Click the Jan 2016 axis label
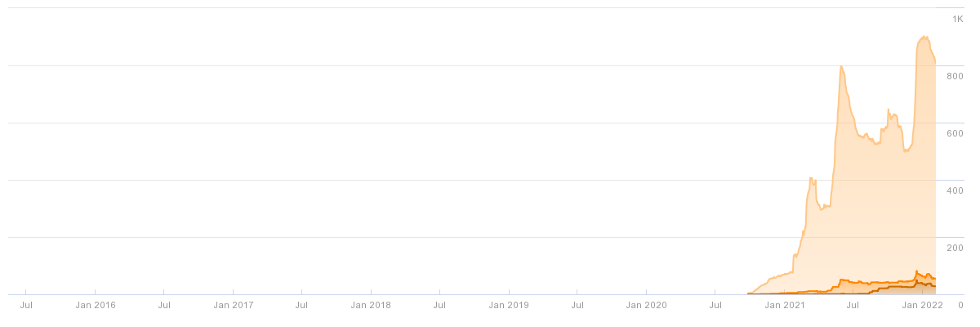Image resolution: width=980 pixels, height=327 pixels. tap(95, 305)
